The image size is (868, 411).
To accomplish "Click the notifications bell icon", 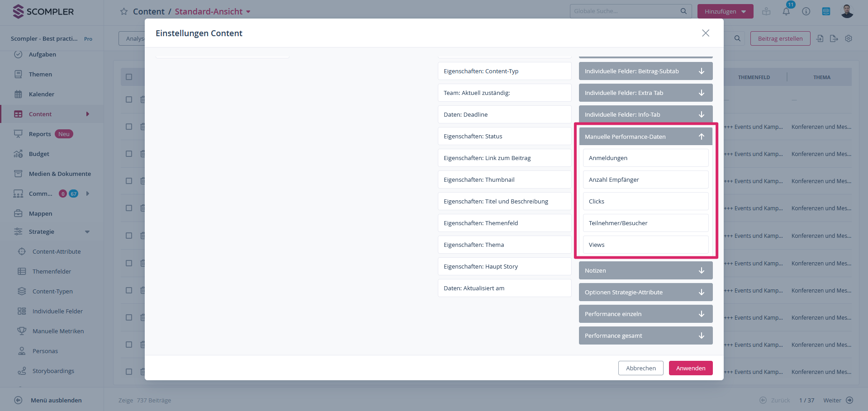I will point(786,12).
